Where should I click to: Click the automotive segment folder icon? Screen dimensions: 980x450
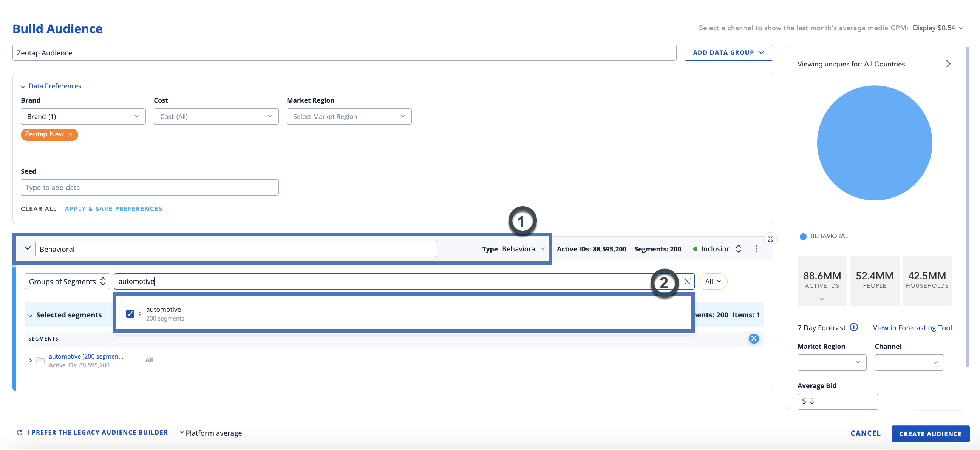click(x=40, y=360)
